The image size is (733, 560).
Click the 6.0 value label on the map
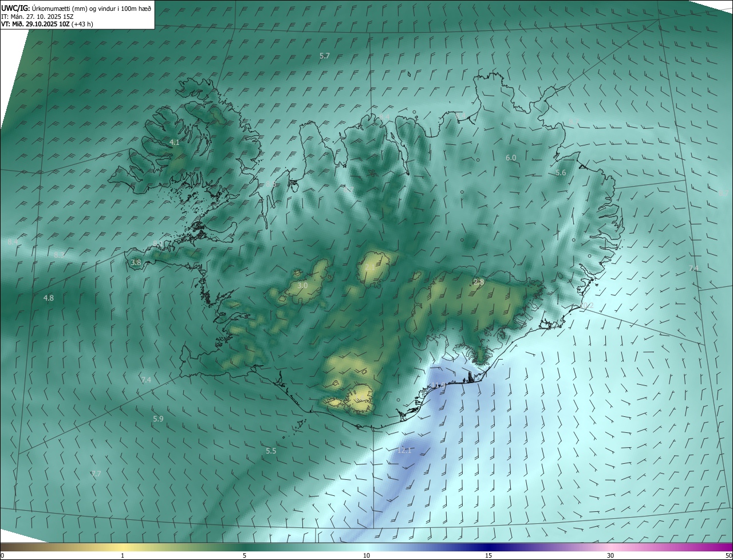click(x=511, y=157)
